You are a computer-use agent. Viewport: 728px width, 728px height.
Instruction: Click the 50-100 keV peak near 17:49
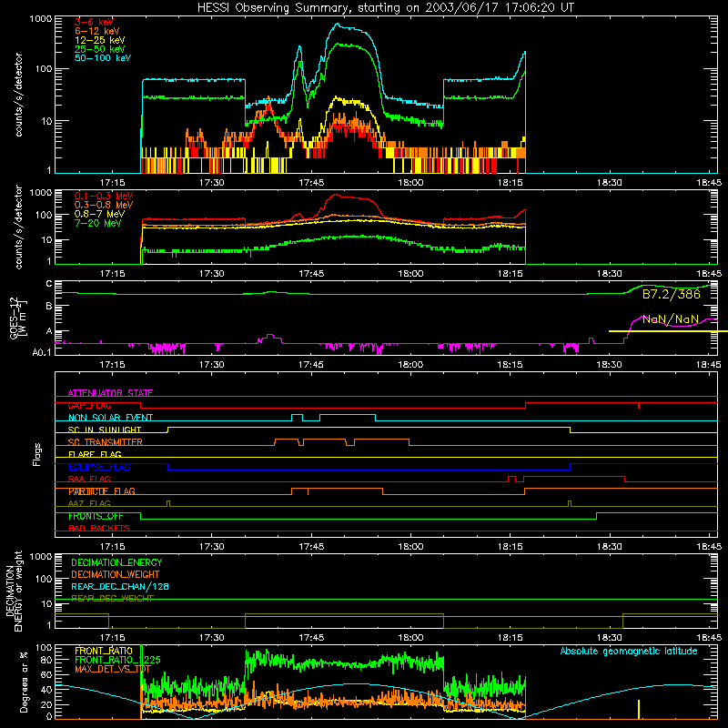click(x=338, y=25)
